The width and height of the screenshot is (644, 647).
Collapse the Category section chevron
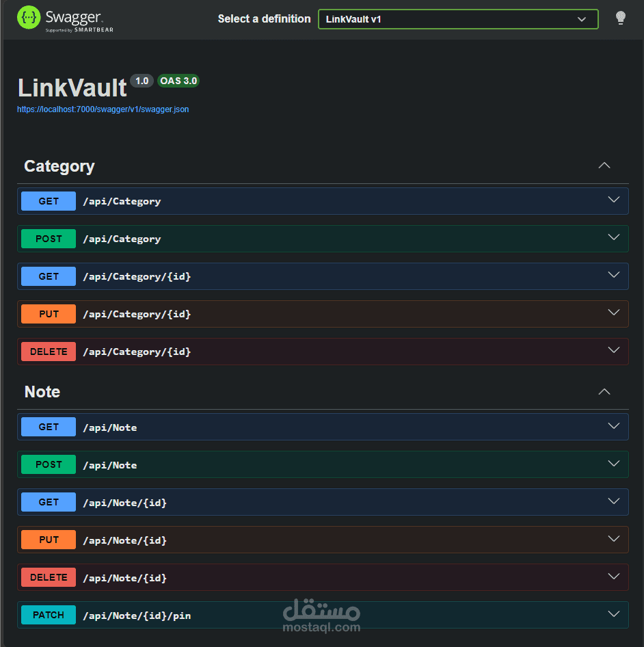coord(604,166)
